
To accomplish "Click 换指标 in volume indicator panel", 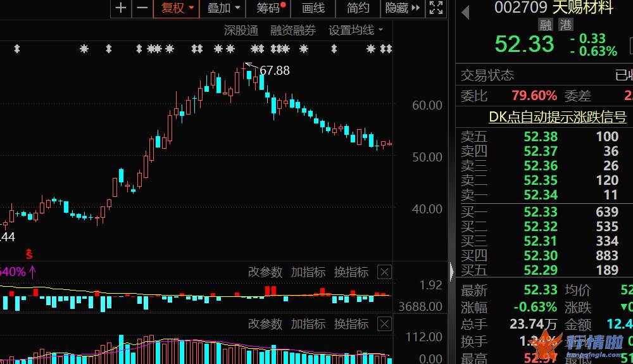I will click(x=351, y=324).
